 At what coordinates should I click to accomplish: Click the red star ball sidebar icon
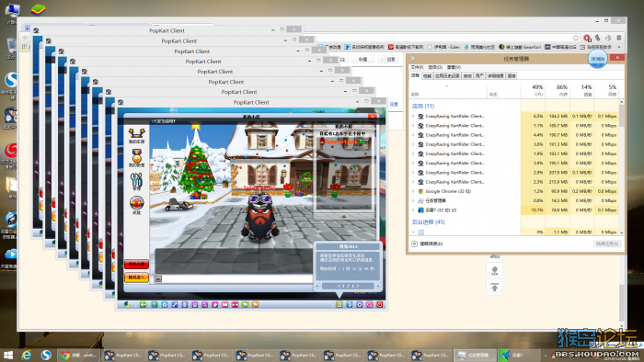pyautogui.click(x=137, y=202)
